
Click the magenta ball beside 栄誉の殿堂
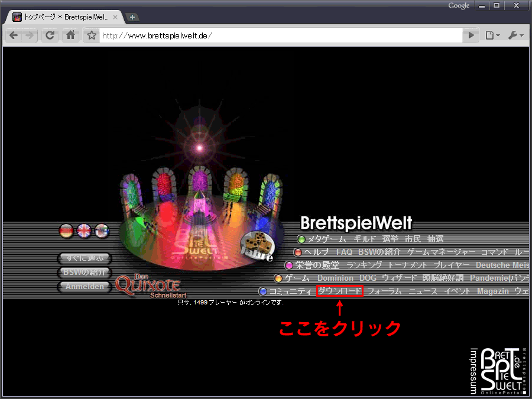click(x=289, y=265)
